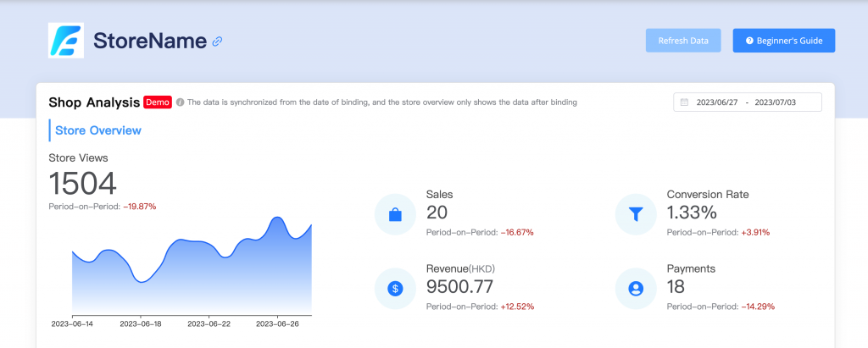Click the Conversion Rate funnel icon

click(x=636, y=215)
